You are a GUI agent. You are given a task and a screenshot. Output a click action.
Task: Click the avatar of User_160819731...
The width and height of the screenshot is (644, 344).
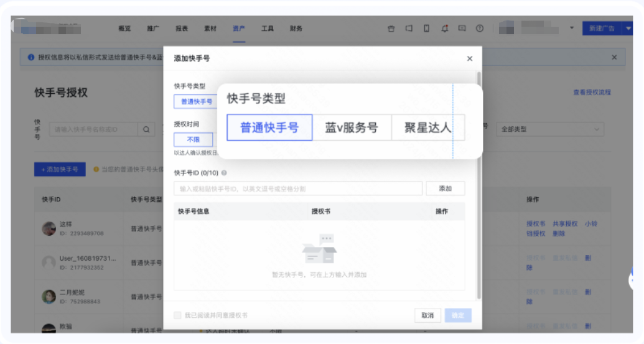tap(49, 263)
